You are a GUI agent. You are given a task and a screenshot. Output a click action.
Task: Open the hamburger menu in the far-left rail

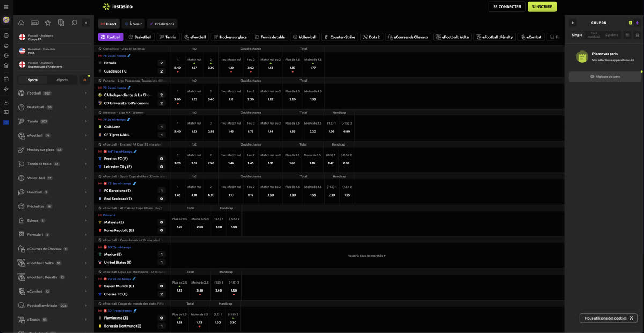point(6,7)
